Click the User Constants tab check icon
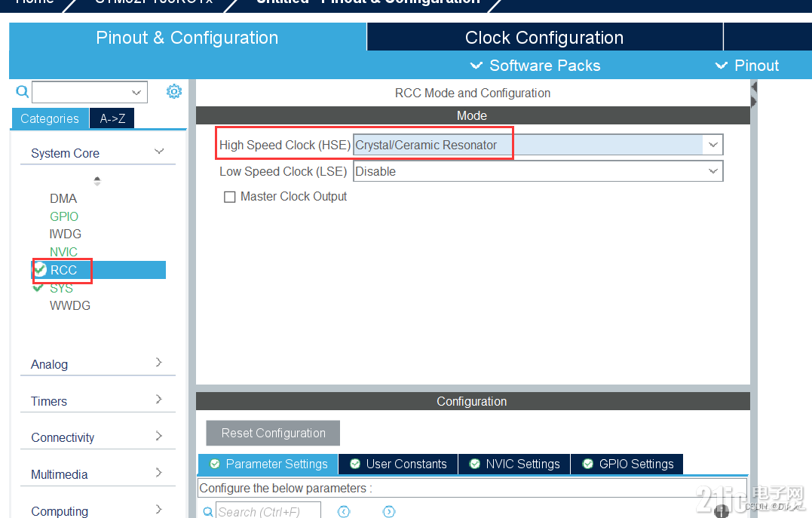Image resolution: width=812 pixels, height=518 pixels. click(x=355, y=464)
